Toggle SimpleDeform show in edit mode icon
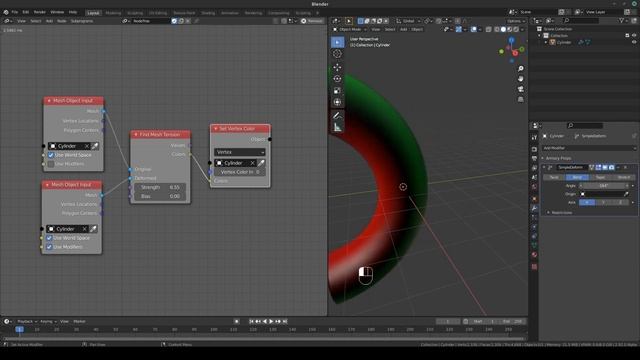Viewport: 640px width, 360px height. pos(598,167)
